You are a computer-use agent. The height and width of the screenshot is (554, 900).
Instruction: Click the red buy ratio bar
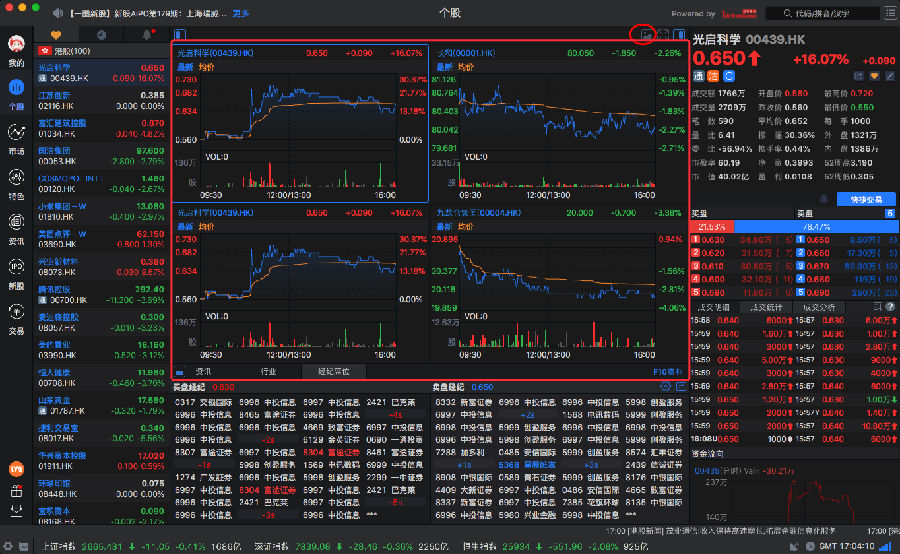(x=712, y=227)
